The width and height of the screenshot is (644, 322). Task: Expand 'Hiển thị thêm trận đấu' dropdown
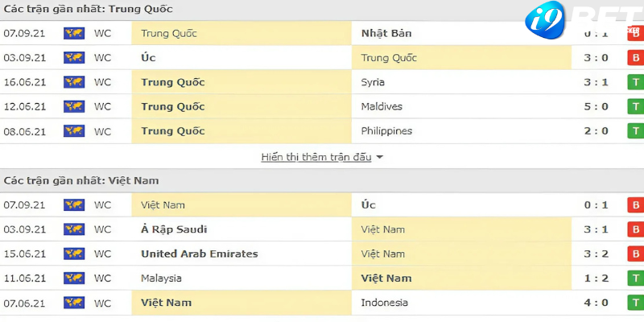click(x=322, y=157)
